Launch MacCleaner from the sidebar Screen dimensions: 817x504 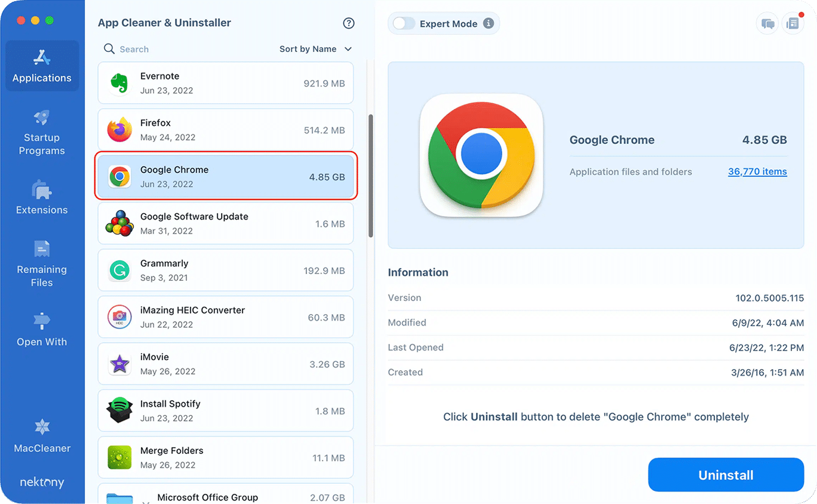pyautogui.click(x=41, y=438)
